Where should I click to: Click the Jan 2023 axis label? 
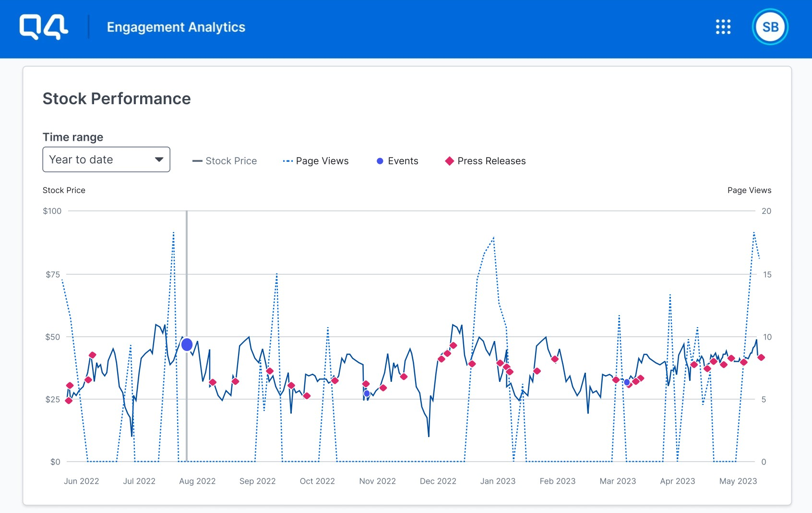point(498,481)
